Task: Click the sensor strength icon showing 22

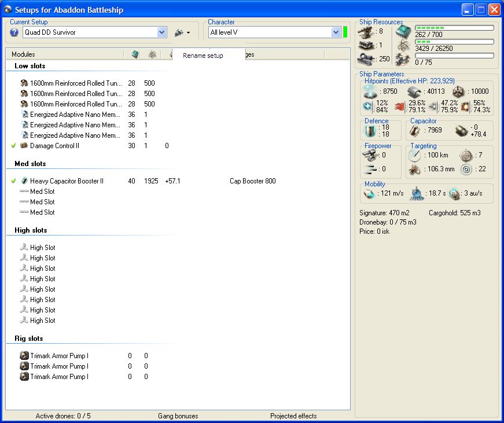Action: coord(466,170)
